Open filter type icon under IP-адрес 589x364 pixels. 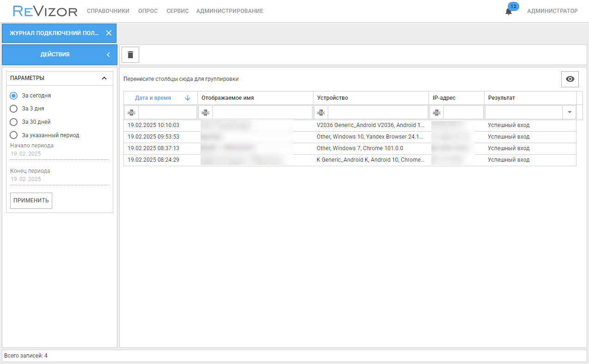pos(437,112)
